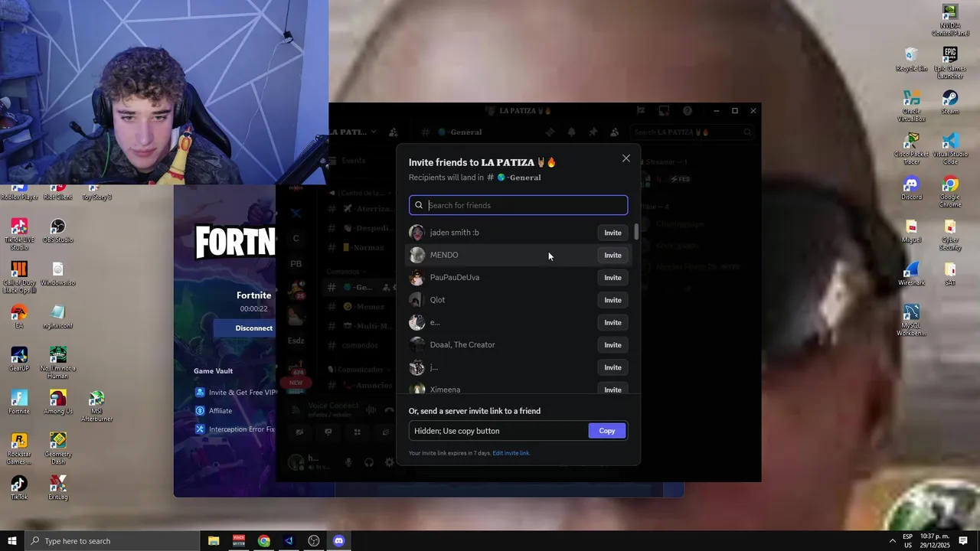Select Rockstar Games desktop icon
Screen dimensions: 980x551
pyautogui.click(x=19, y=449)
